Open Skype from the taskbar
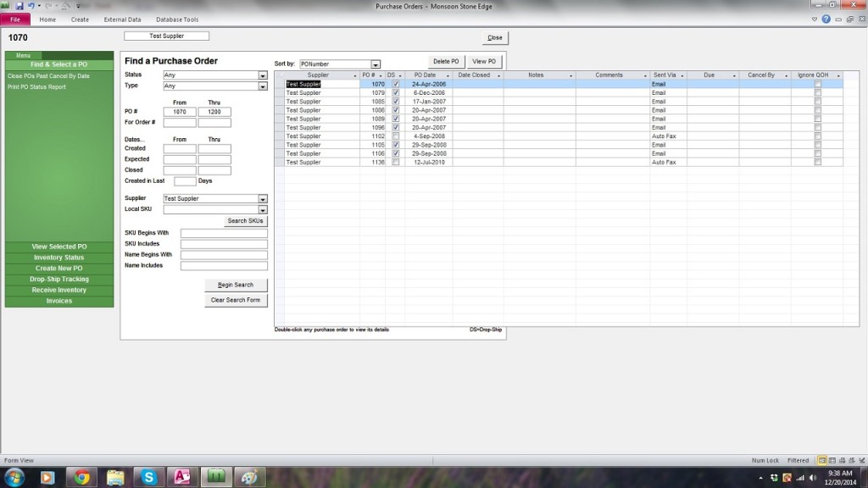868x488 pixels. click(x=149, y=477)
